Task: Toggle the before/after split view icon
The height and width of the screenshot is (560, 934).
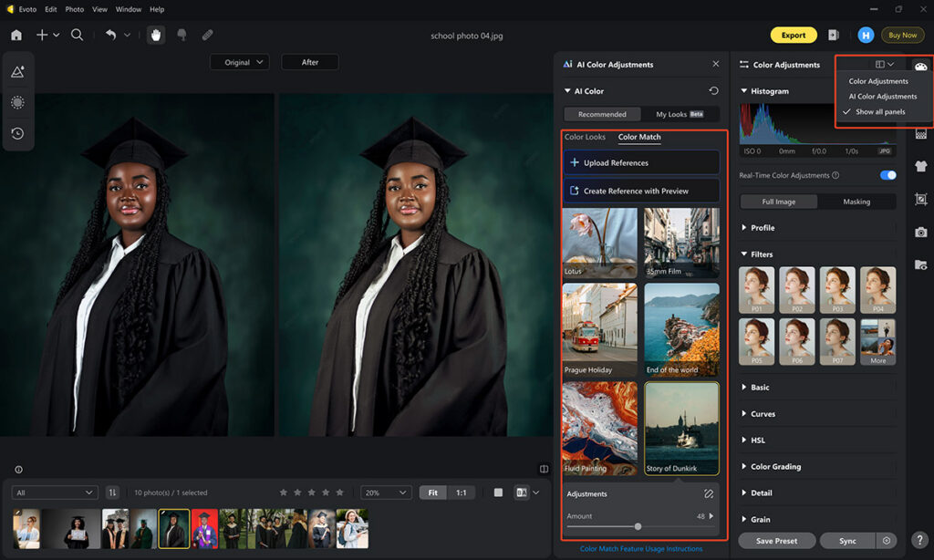Action: point(522,493)
